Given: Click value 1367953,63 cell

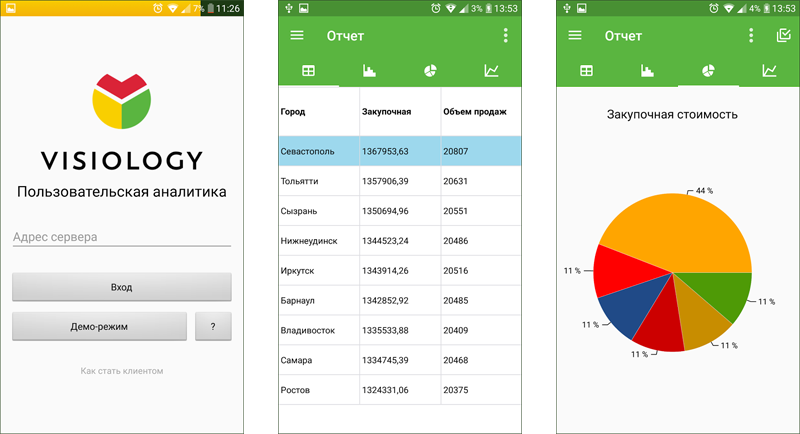Looking at the screenshot, I should click(400, 151).
